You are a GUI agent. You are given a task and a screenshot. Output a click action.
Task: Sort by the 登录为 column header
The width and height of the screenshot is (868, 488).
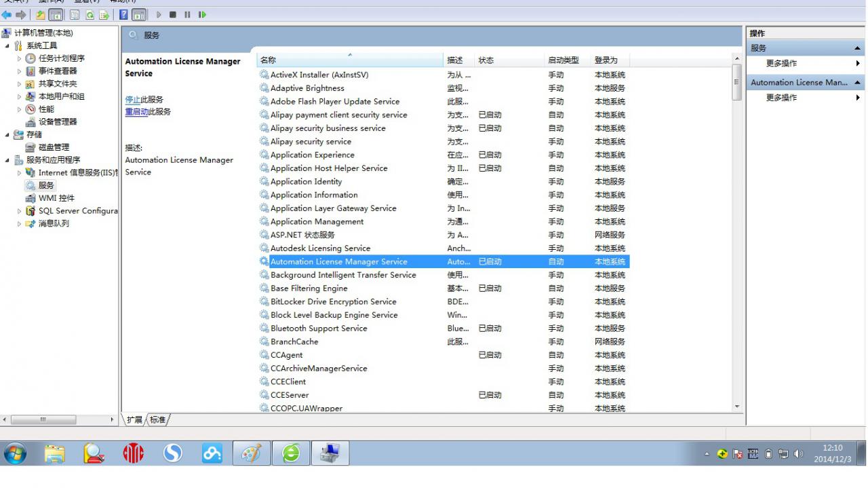tap(610, 60)
